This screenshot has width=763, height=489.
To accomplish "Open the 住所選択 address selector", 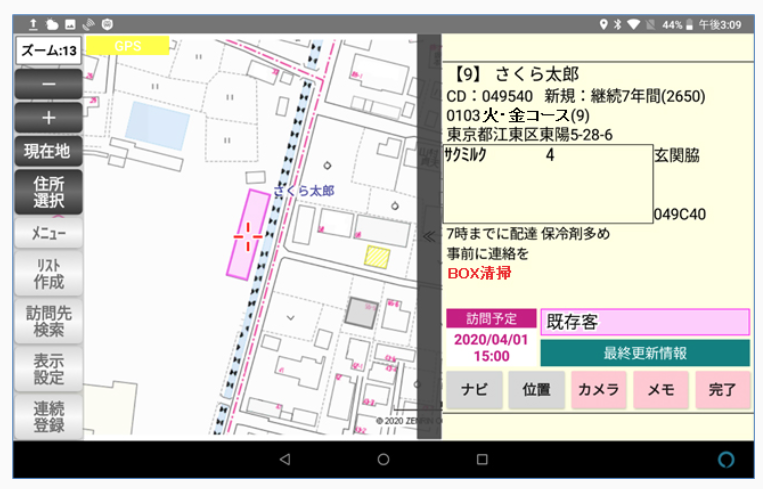I will click(x=48, y=192).
